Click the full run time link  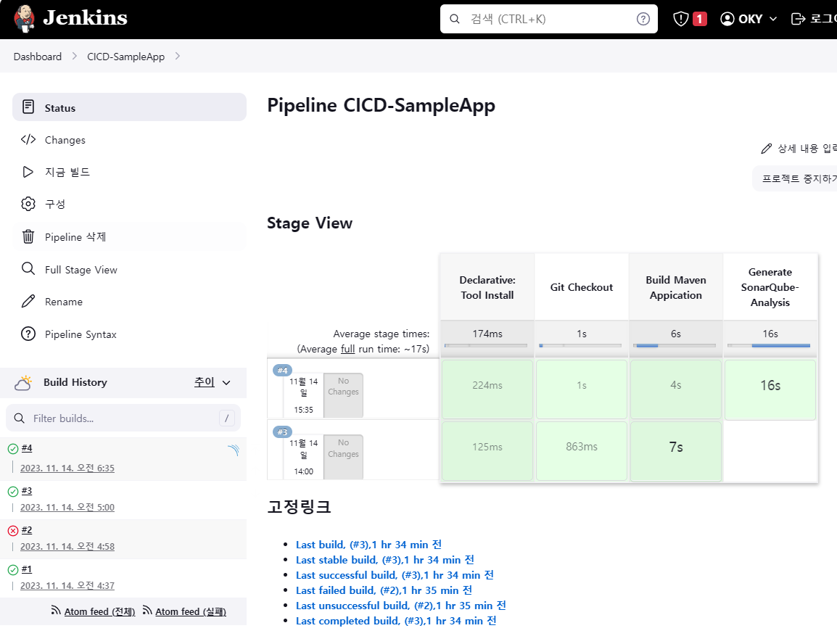point(347,349)
